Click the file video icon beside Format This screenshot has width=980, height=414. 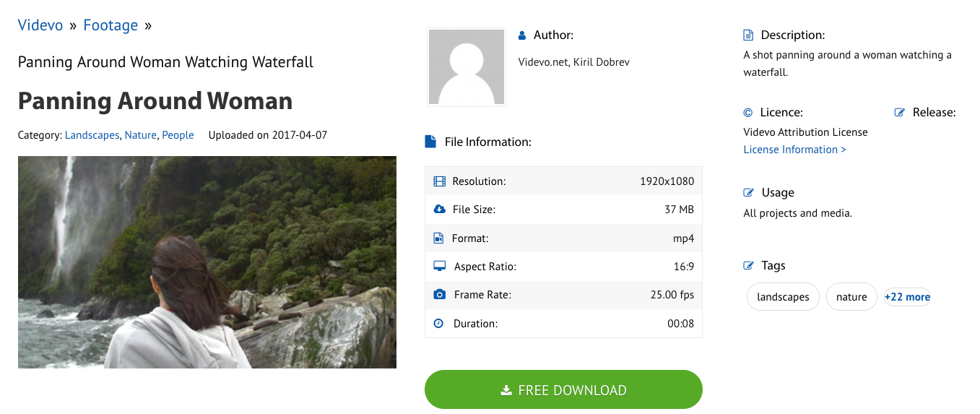point(438,238)
